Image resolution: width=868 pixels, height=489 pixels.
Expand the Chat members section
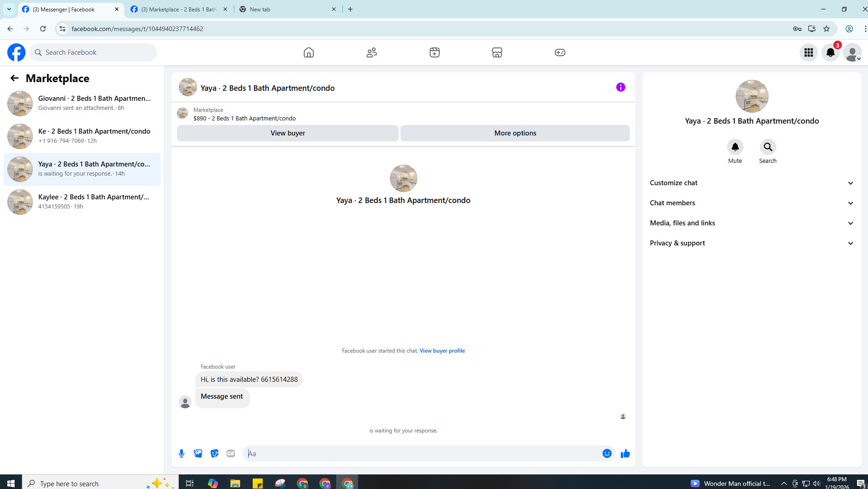752,203
